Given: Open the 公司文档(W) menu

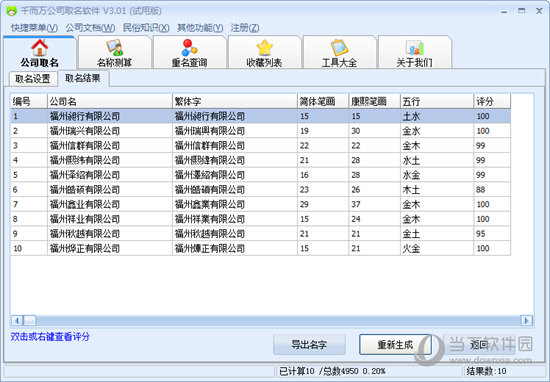Looking at the screenshot, I should tap(90, 28).
